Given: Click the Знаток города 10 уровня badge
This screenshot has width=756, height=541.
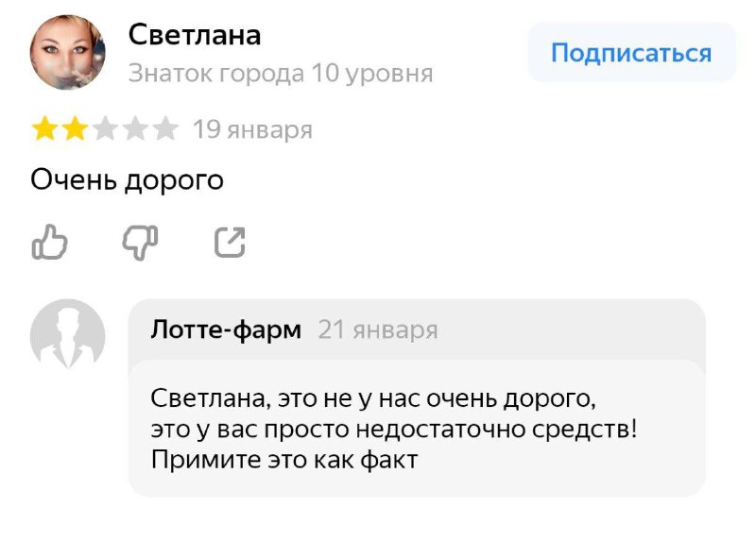Looking at the screenshot, I should tap(281, 74).
